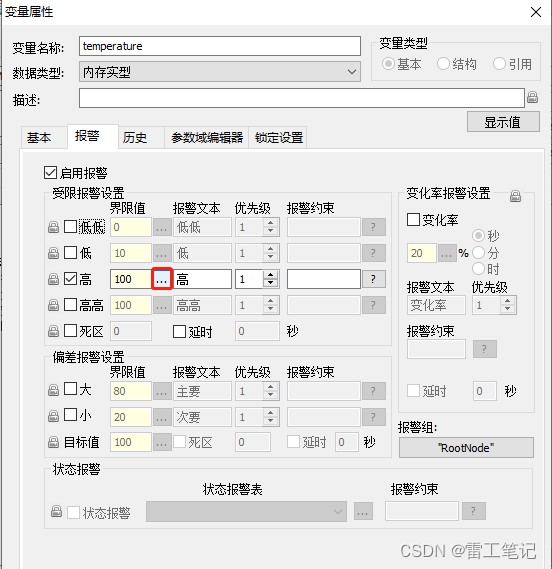Increase priority for 变化率 alarm
The height and width of the screenshot is (569, 552).
[508, 301]
